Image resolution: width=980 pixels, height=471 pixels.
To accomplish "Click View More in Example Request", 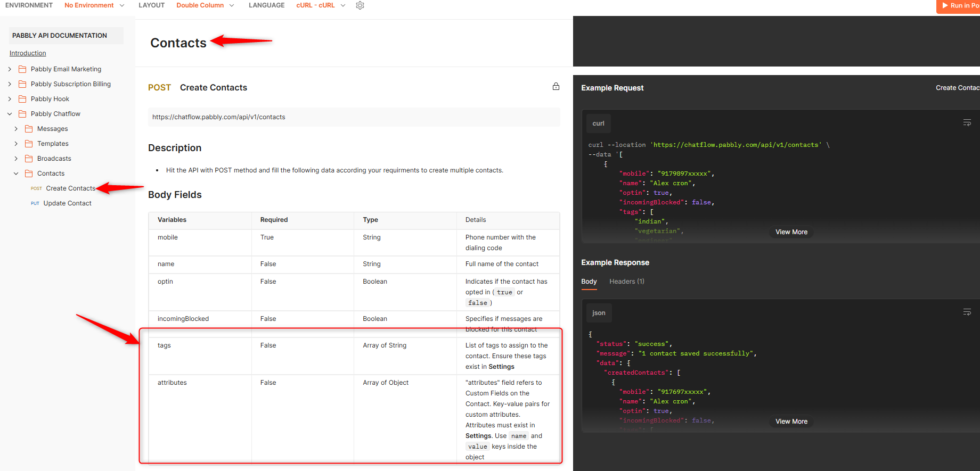I will (x=791, y=232).
